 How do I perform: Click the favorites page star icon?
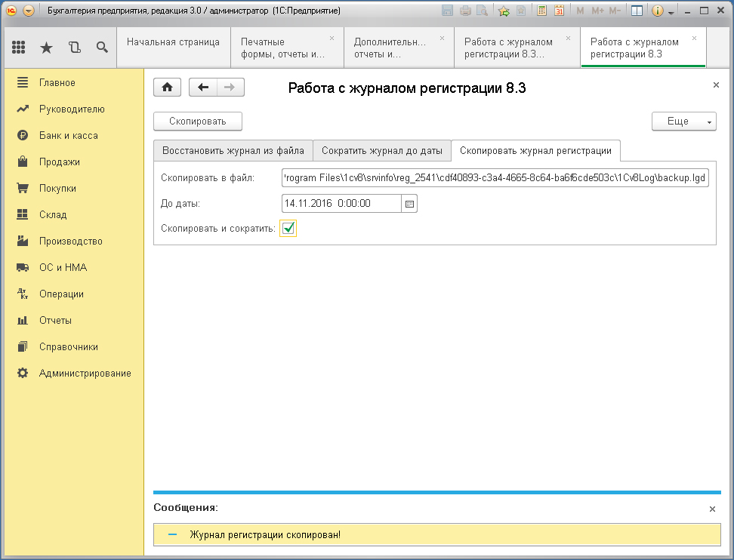tap(520, 11)
